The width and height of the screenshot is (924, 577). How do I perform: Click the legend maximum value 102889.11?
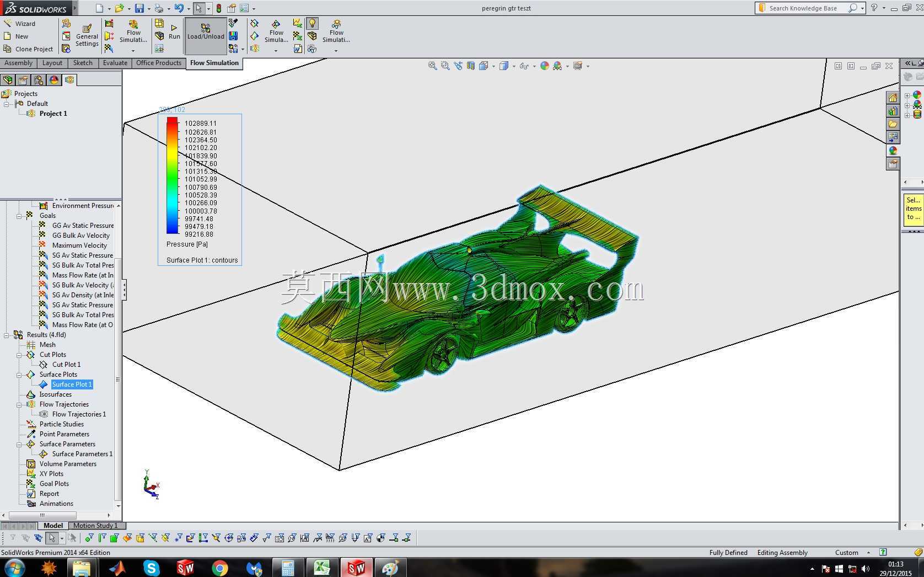201,124
